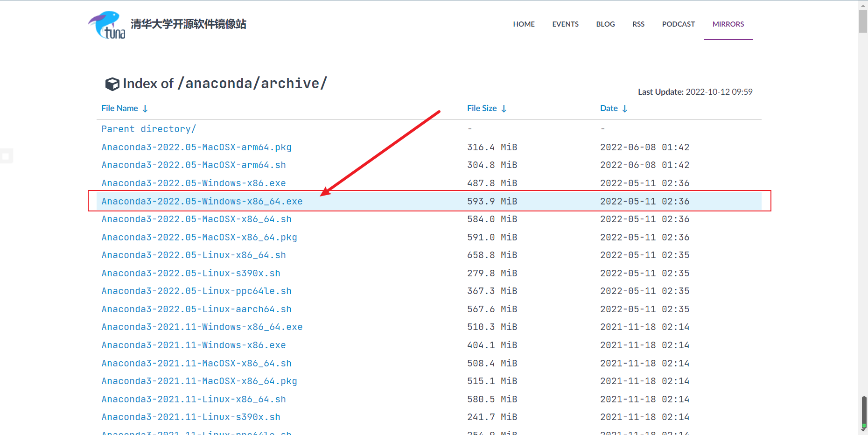Sort by Date arrow icon

[x=625, y=109]
